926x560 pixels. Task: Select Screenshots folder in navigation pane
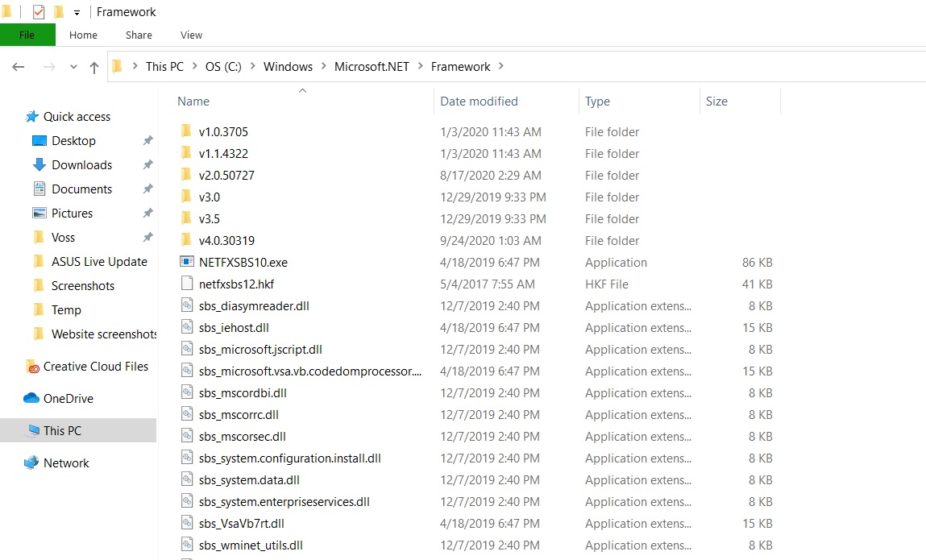83,287
